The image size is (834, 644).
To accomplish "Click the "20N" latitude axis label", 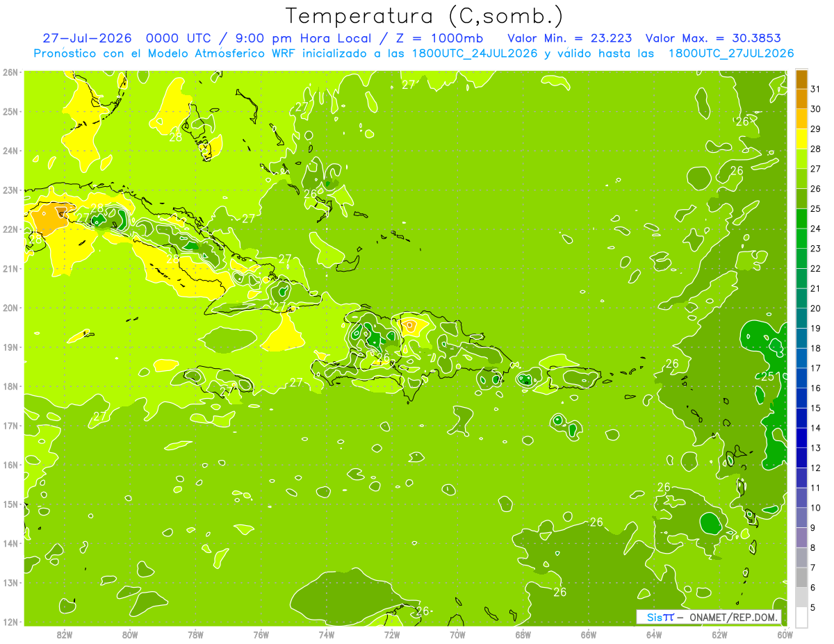I will [x=10, y=308].
